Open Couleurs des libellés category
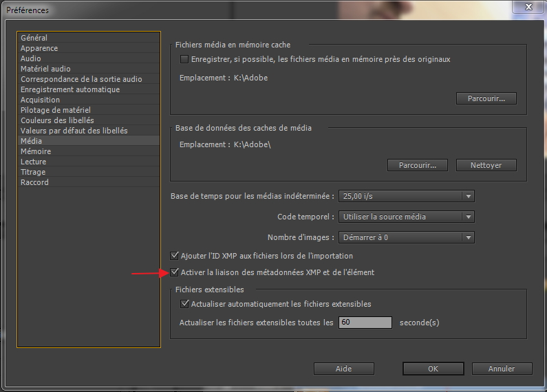Screen dimensions: 547x392 pyautogui.click(x=89, y=120)
